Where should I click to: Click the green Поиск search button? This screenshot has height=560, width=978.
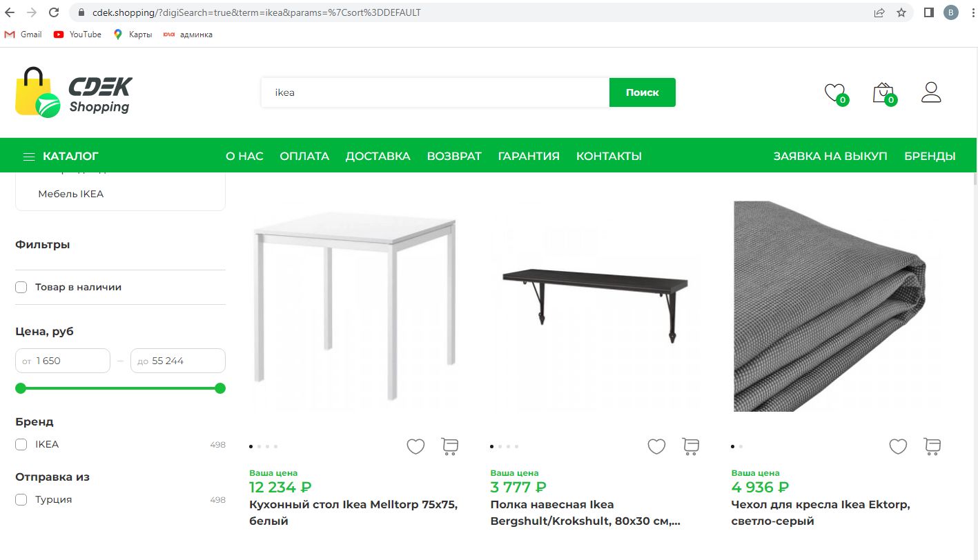pyautogui.click(x=642, y=92)
